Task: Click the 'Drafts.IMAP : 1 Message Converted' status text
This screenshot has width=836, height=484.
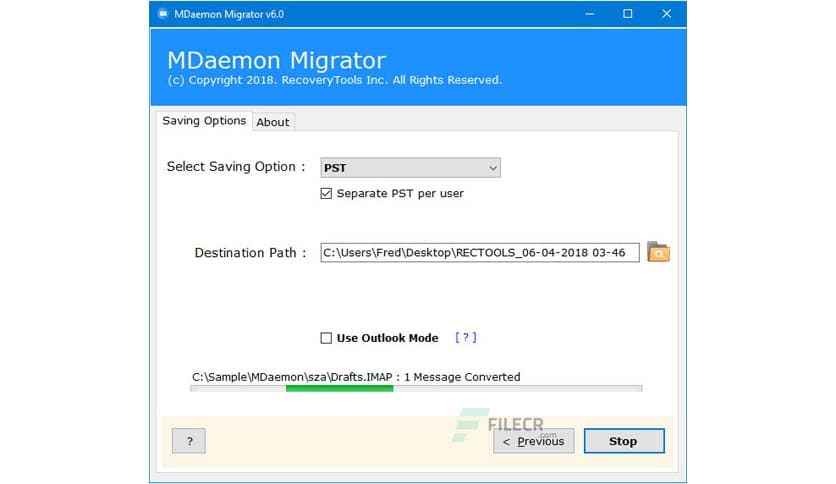Action: coord(356,377)
